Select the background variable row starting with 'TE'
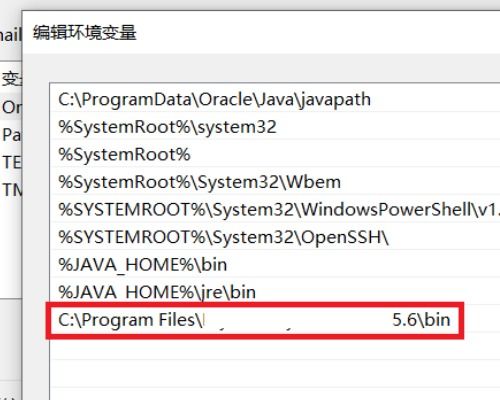Image resolution: width=500 pixels, height=400 pixels. 11,162
